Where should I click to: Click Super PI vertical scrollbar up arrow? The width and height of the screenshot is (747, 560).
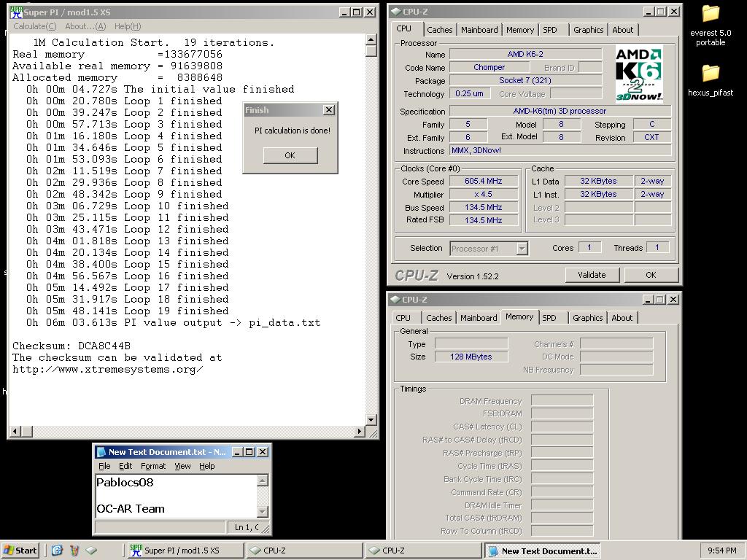371,39
